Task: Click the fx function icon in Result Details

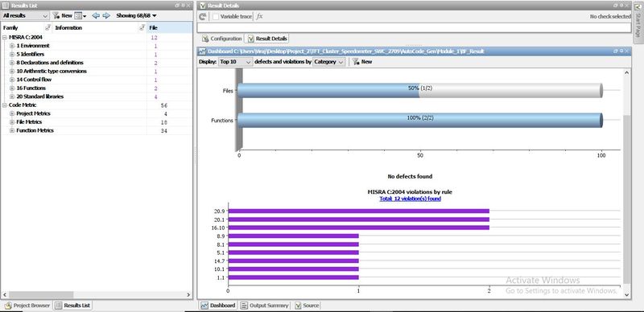Action: 259,16
